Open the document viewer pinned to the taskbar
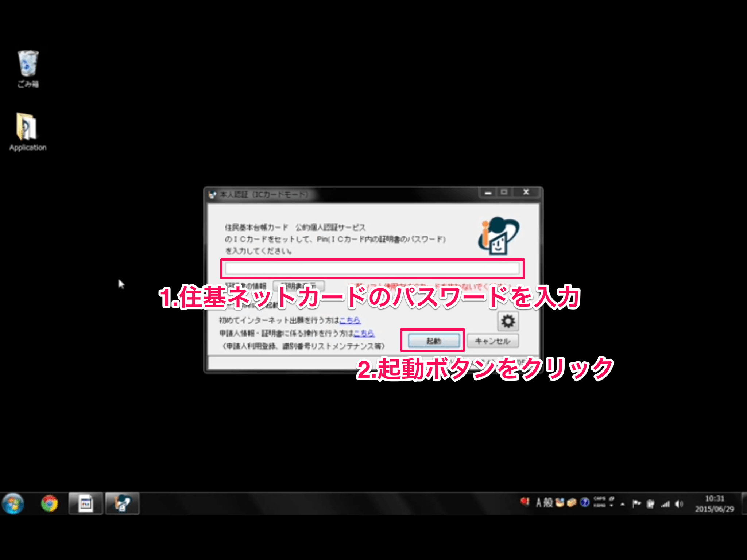Viewport: 747px width, 560px height. coord(85,504)
